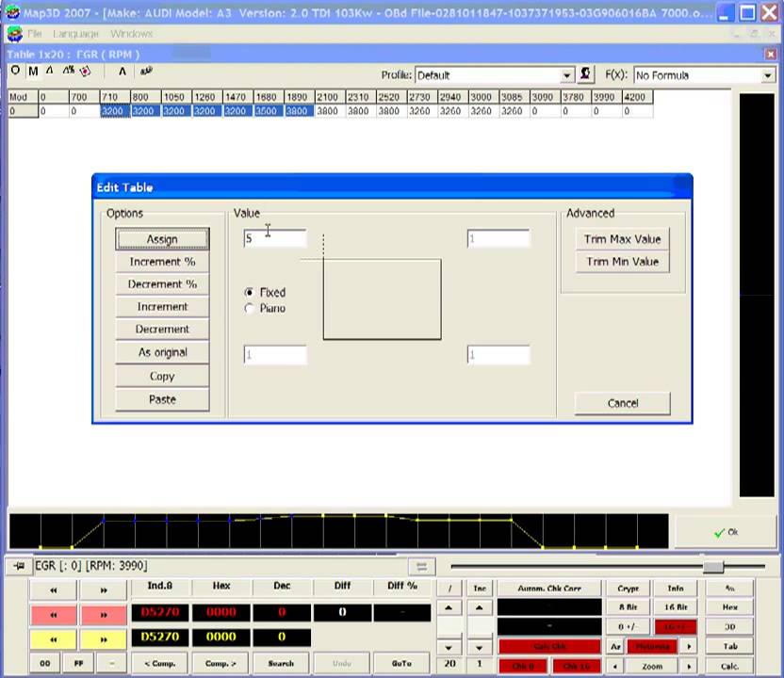Click the toggle icon right of EGR field
The height and width of the screenshot is (678, 784).
pyautogui.click(x=421, y=566)
